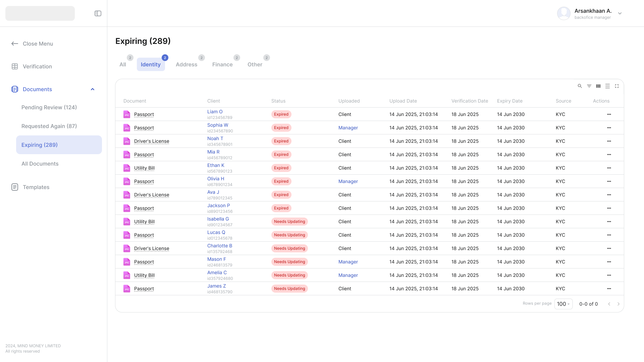Viewport: 644px width, 362px height.
Task: Open the rows per page dropdown
Action: [x=563, y=304]
